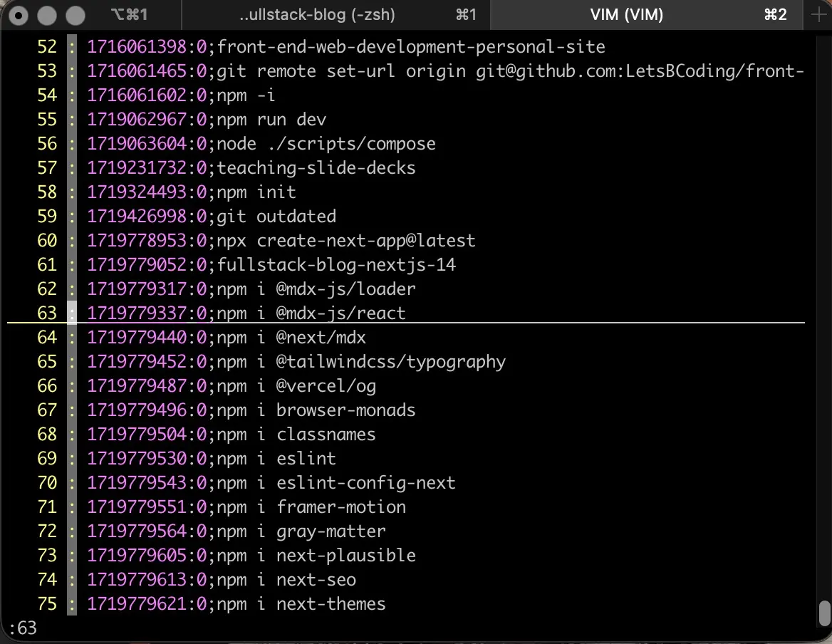Click 'git outdated' on line 59
The width and height of the screenshot is (832, 644).
[x=276, y=217]
